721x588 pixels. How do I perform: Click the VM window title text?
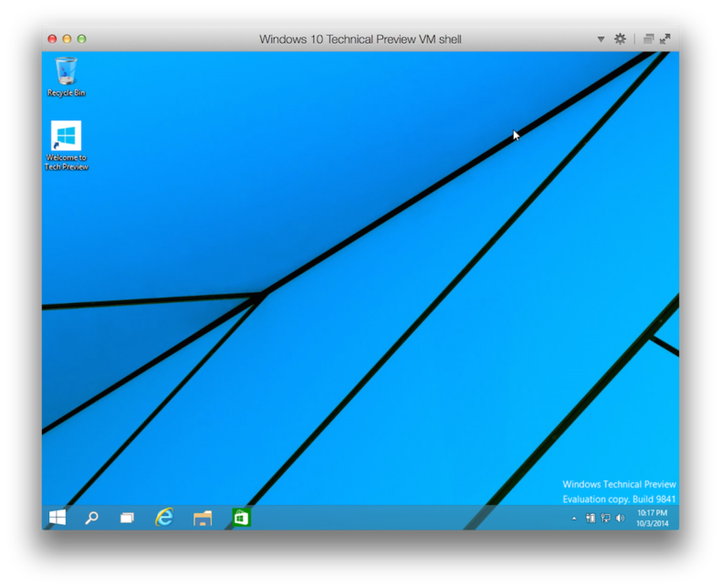(x=360, y=39)
